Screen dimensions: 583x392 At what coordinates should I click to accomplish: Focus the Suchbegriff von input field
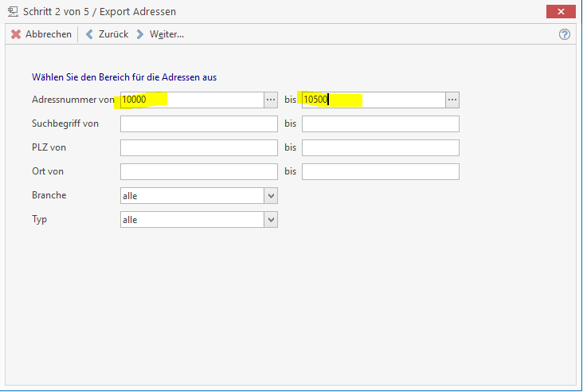199,123
